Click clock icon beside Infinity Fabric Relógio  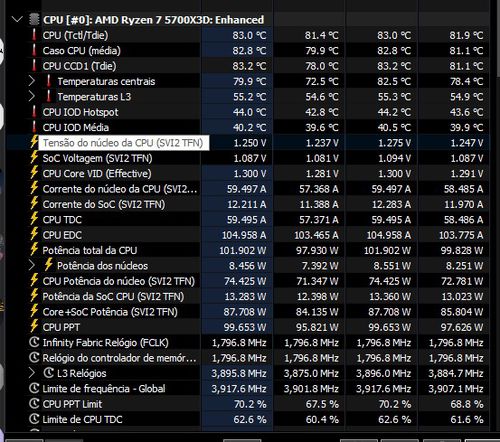[x=34, y=342]
